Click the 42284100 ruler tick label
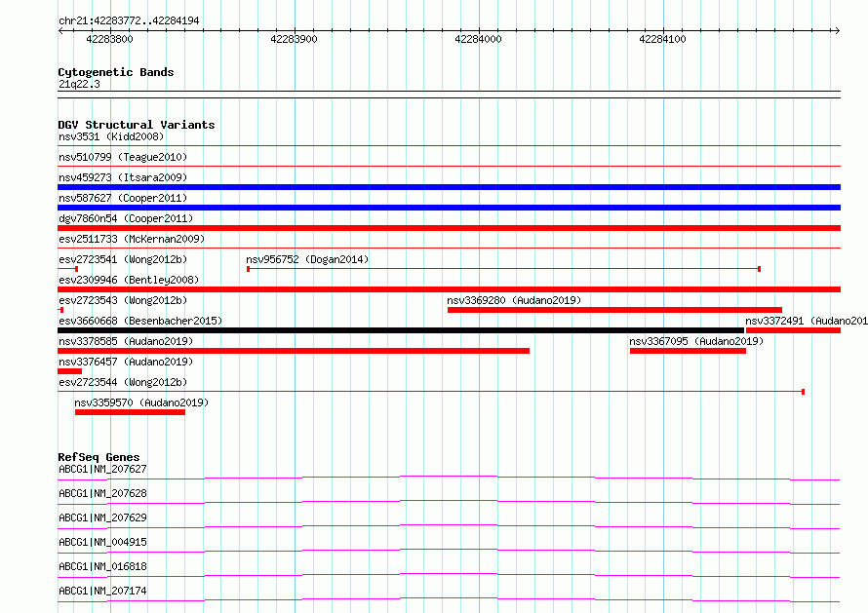This screenshot has width=868, height=613. pos(662,39)
